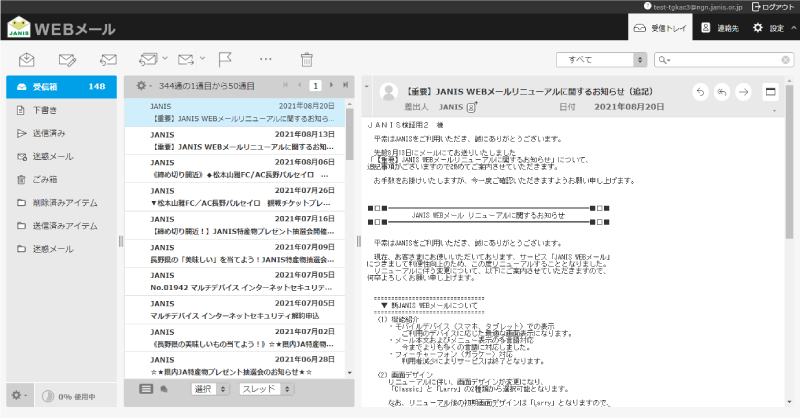Switch to list view mode icon
The width and height of the screenshot is (800, 418).
tap(146, 389)
